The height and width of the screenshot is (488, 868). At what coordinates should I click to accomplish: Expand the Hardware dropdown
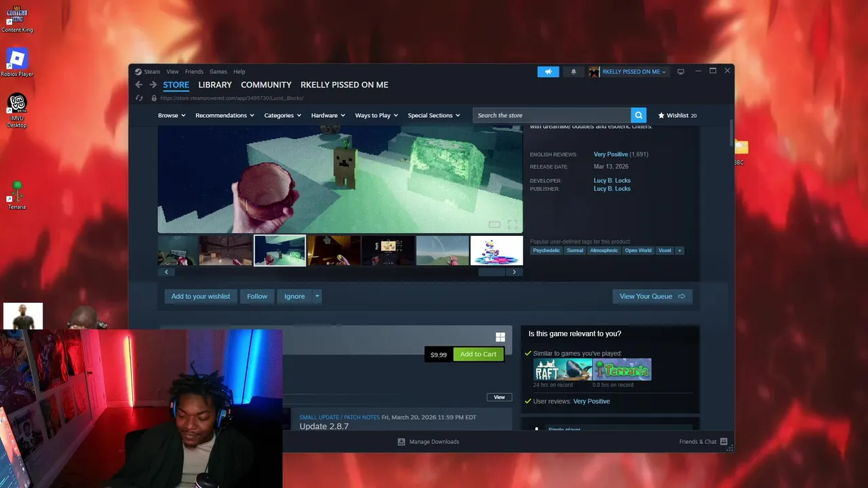pyautogui.click(x=328, y=115)
